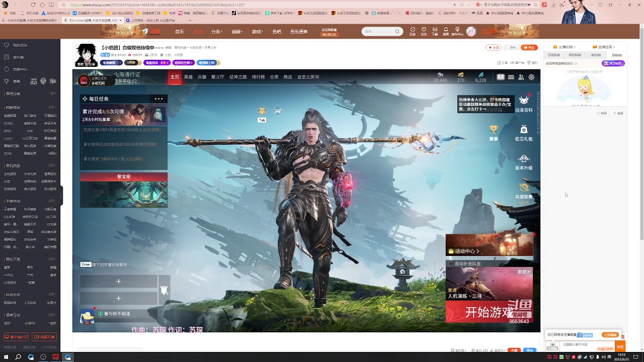Collapse the left sidebar handle

point(61,196)
